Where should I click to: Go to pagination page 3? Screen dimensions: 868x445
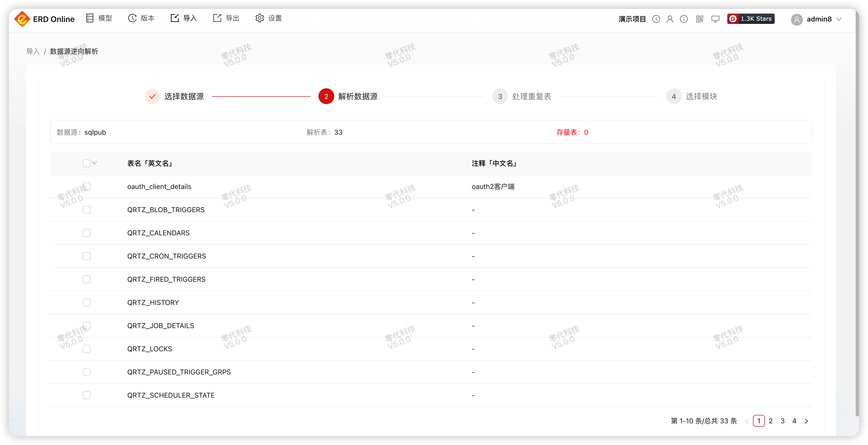click(782, 421)
